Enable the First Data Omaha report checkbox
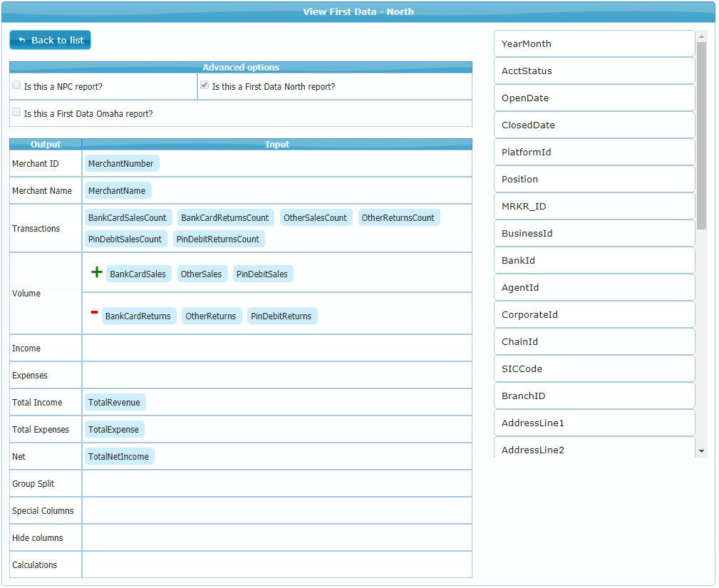Viewport: 719px width, 588px height. [x=16, y=113]
